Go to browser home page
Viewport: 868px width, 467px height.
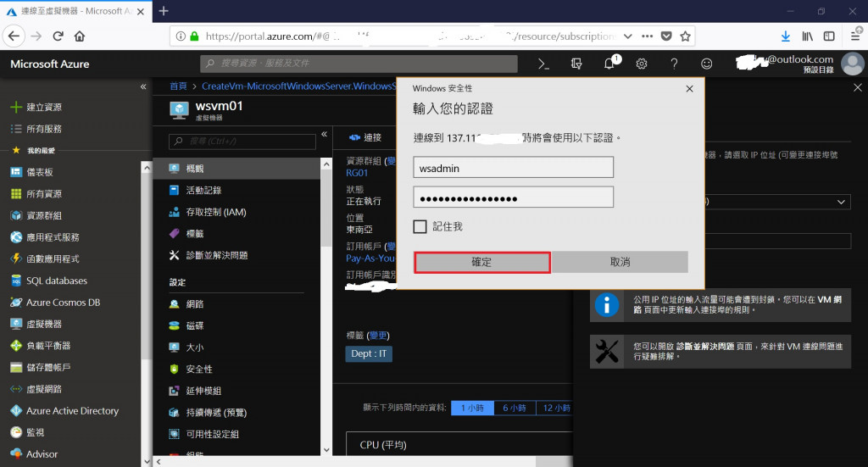point(80,36)
